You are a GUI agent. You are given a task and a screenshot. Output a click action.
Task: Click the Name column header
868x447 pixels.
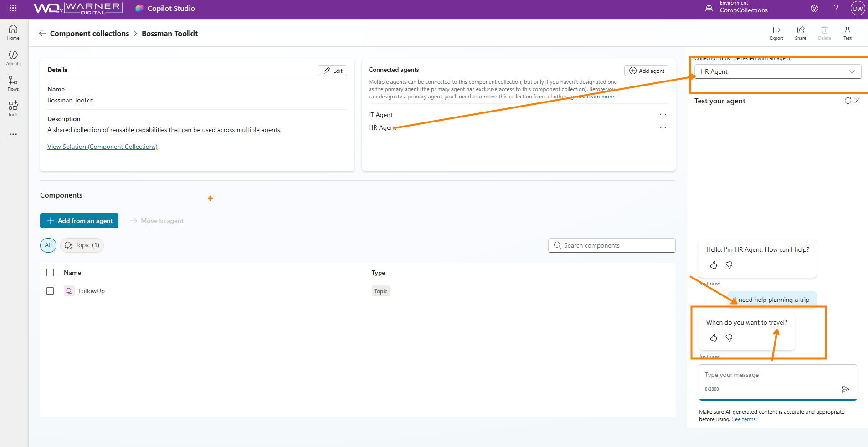point(72,273)
